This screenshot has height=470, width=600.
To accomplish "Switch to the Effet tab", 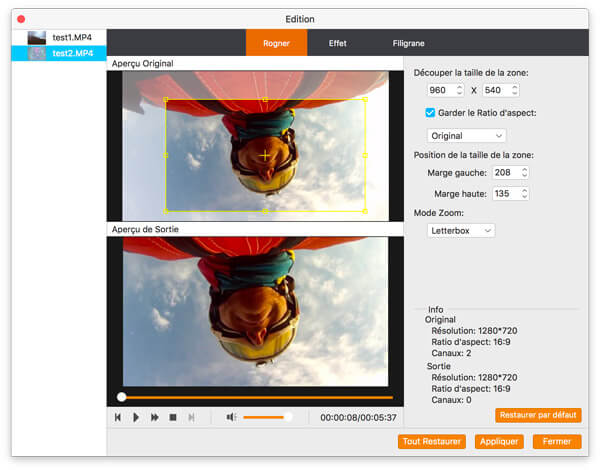I will (x=338, y=43).
